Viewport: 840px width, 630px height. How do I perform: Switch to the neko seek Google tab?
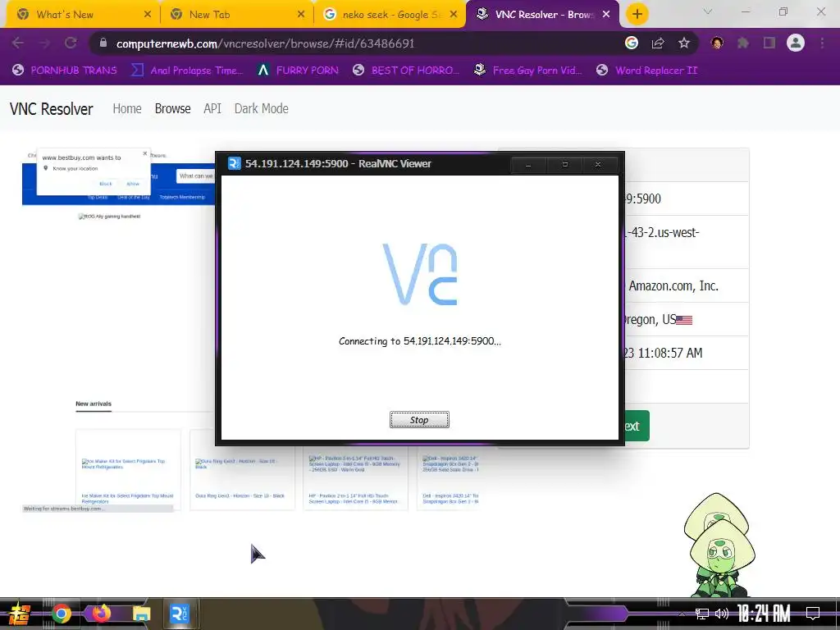coord(391,15)
